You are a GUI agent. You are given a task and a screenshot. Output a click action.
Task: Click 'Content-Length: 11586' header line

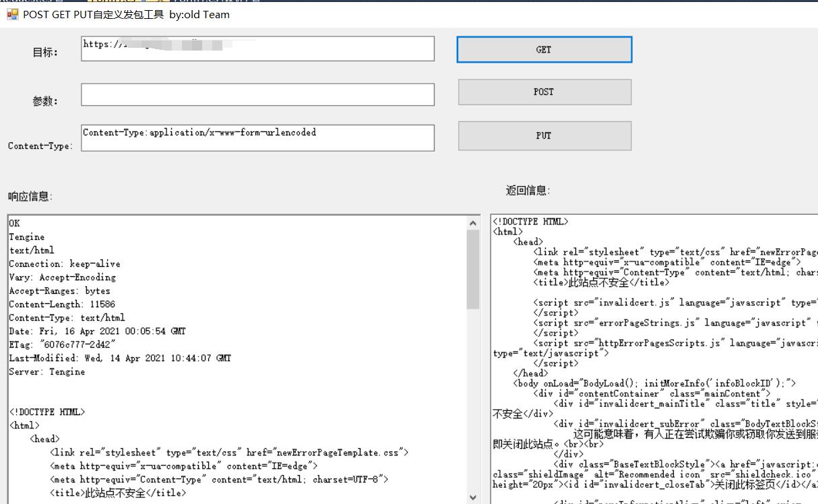pyautogui.click(x=62, y=304)
